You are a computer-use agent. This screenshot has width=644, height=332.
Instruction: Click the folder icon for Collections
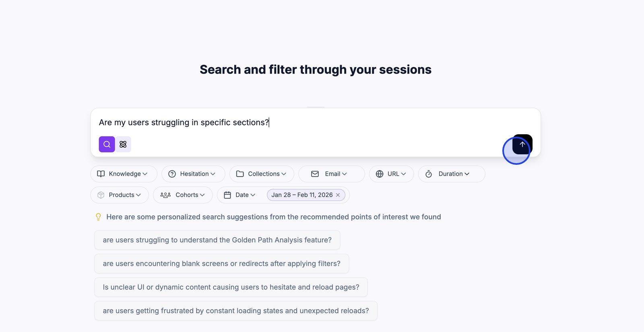240,174
